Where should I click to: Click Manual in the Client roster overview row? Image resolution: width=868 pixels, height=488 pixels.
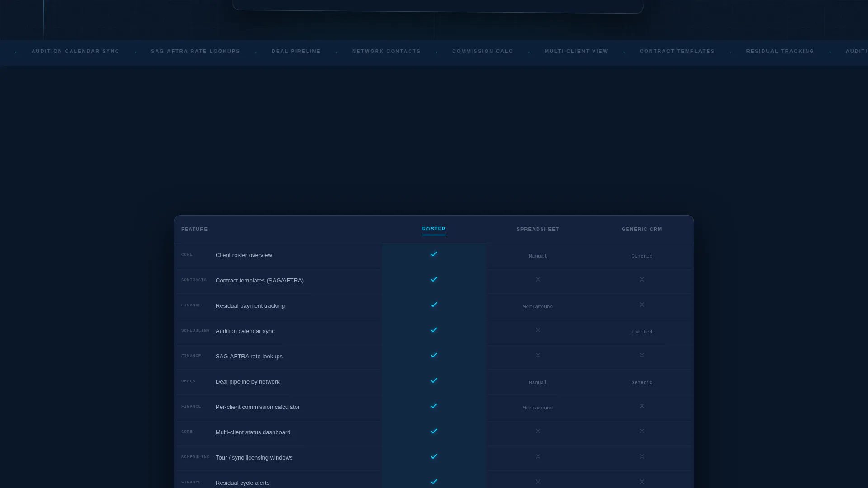[x=538, y=256]
